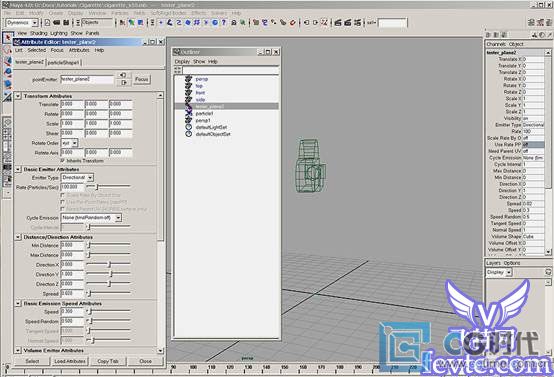Open the Rotate Order dropdown
This screenshot has width=554, height=377.
click(x=69, y=143)
